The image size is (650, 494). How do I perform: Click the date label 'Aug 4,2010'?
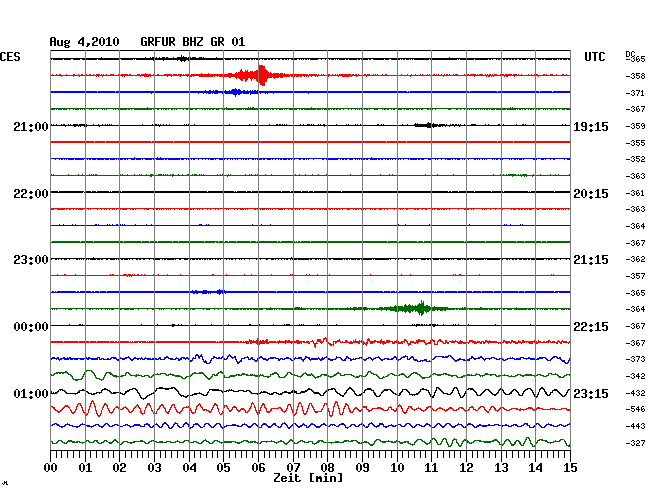coord(84,42)
